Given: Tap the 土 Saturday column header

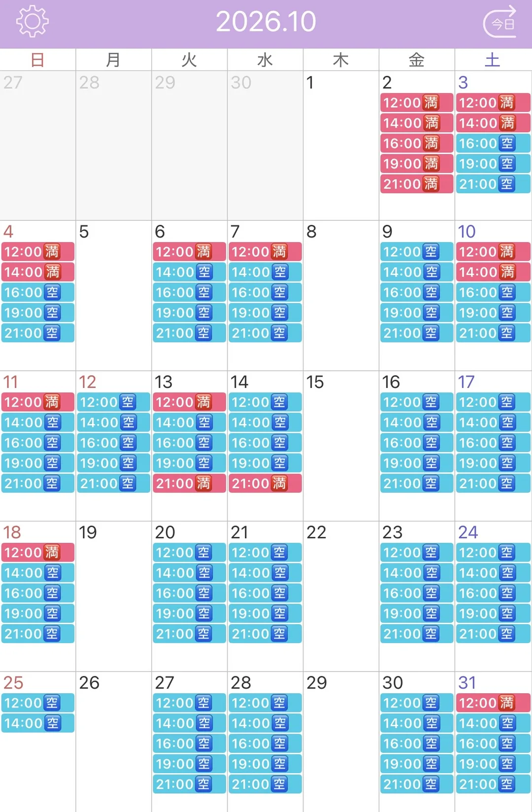Looking at the screenshot, I should pos(493,60).
